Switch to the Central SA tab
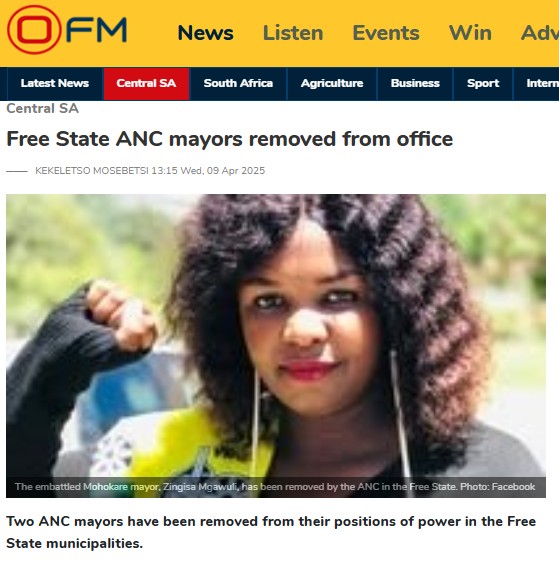The width and height of the screenshot is (559, 563). 146,83
